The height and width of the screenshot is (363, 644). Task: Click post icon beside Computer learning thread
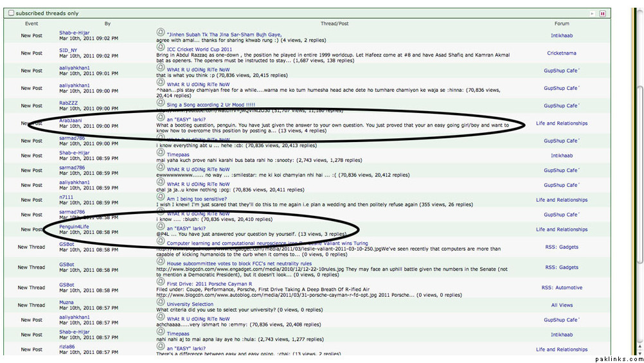161,242
